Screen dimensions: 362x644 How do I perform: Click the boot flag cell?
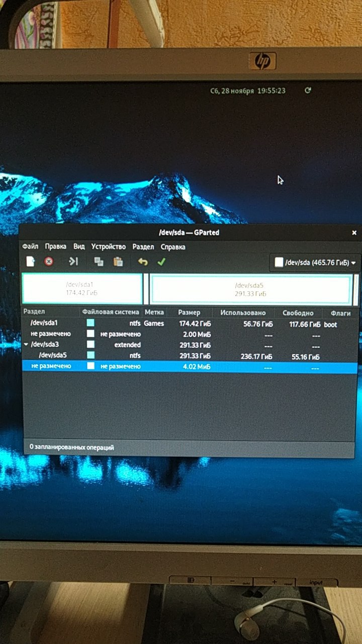(331, 325)
